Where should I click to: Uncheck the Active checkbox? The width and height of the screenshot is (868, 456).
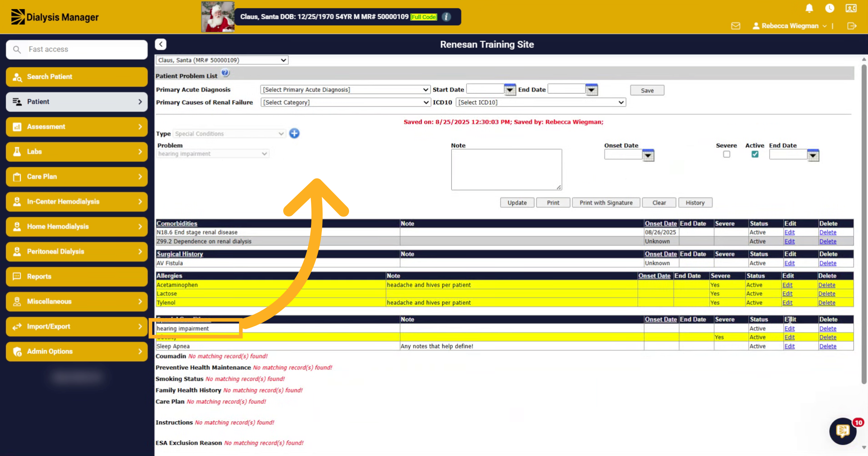click(755, 154)
